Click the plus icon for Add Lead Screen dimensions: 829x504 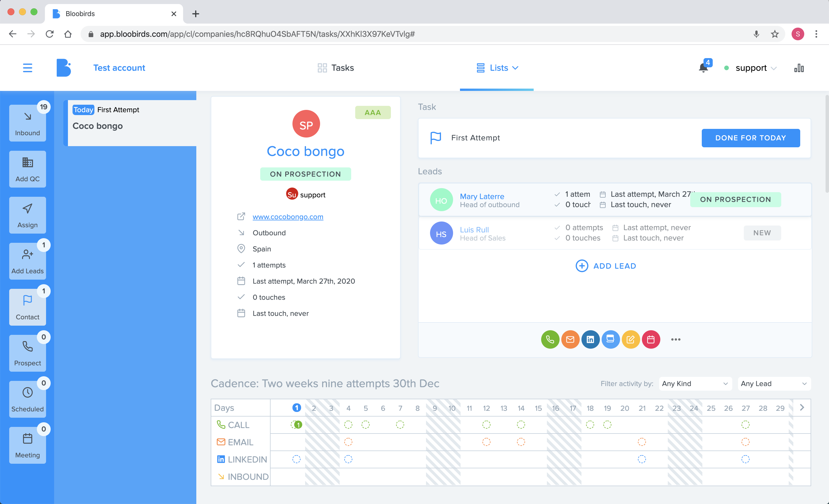coord(582,266)
